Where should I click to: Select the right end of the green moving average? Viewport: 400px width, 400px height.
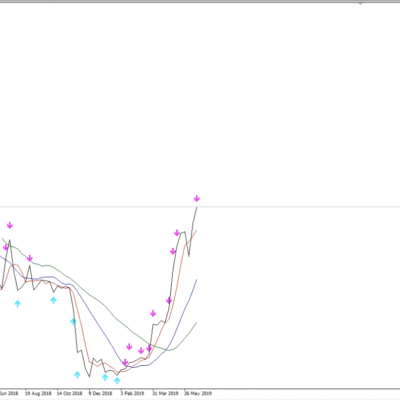coord(196,323)
